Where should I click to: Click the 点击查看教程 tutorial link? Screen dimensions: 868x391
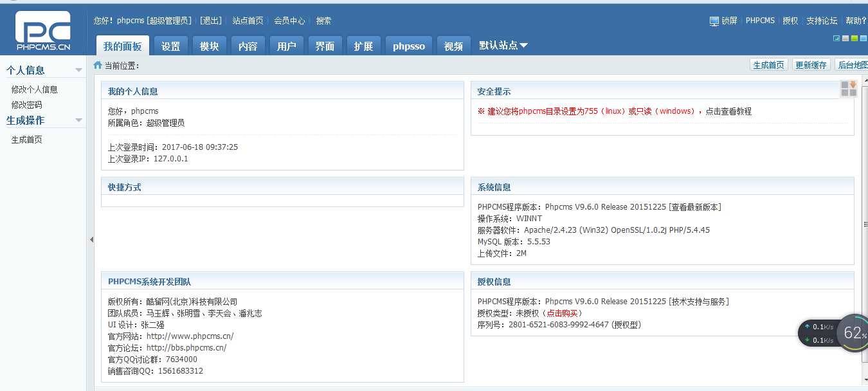(728, 111)
